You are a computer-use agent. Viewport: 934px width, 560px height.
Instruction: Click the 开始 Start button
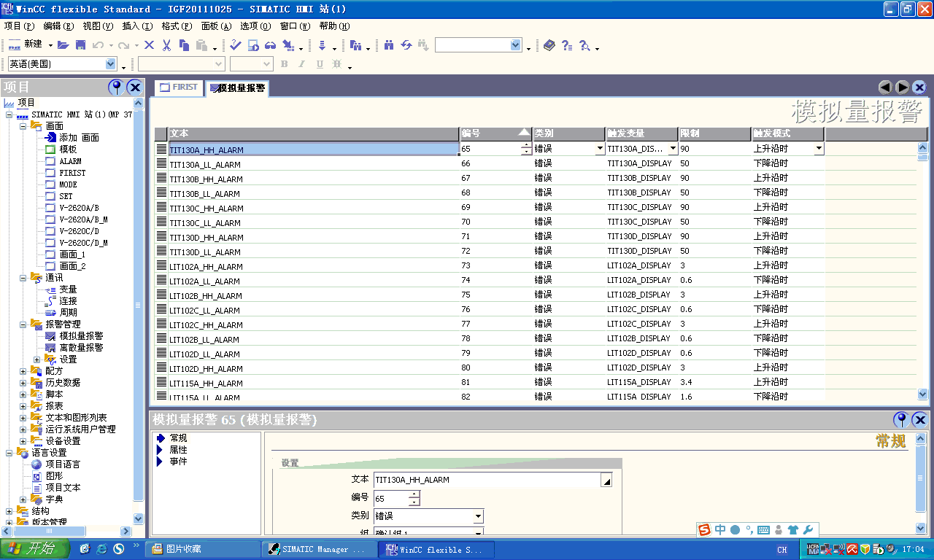coord(35,549)
